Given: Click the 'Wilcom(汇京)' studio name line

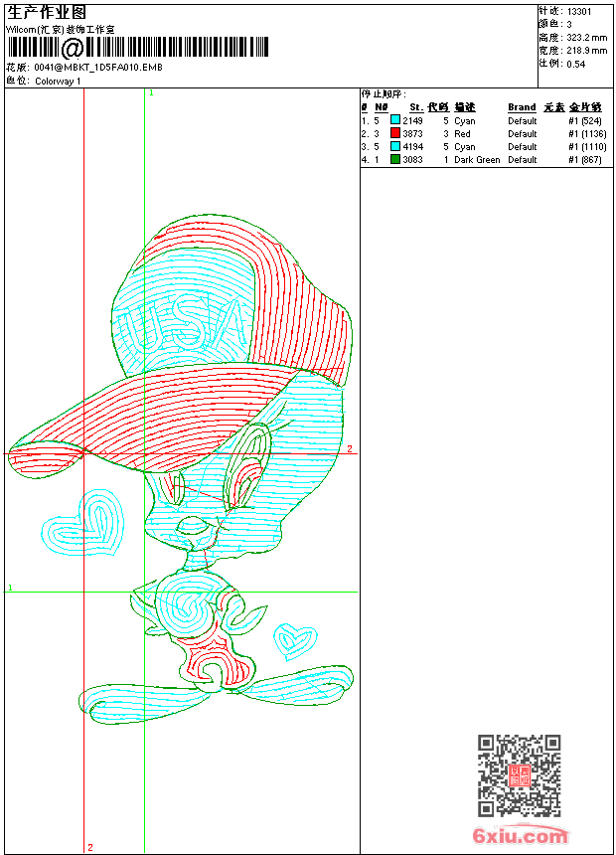Looking at the screenshot, I should coord(61,30).
